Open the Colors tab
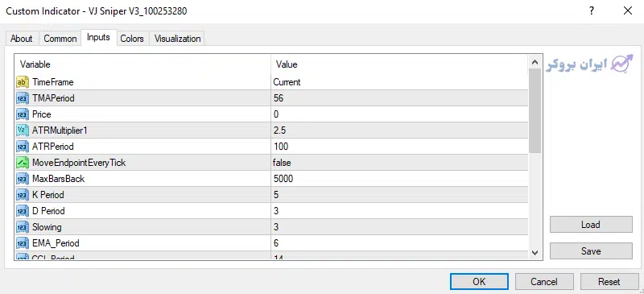This screenshot has width=644, height=294. coord(132,39)
